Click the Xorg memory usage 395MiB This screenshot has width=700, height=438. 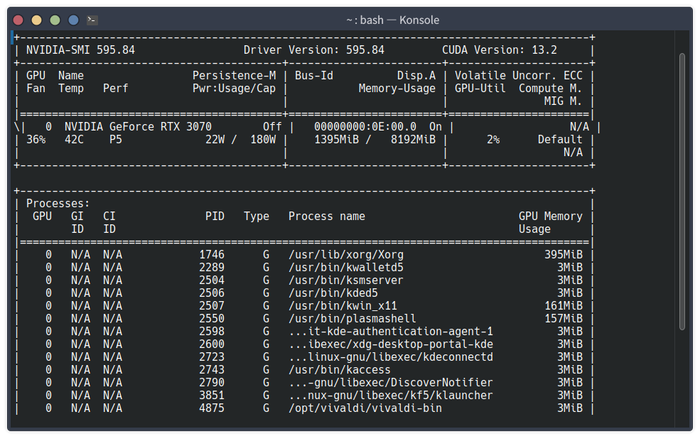(x=563, y=255)
